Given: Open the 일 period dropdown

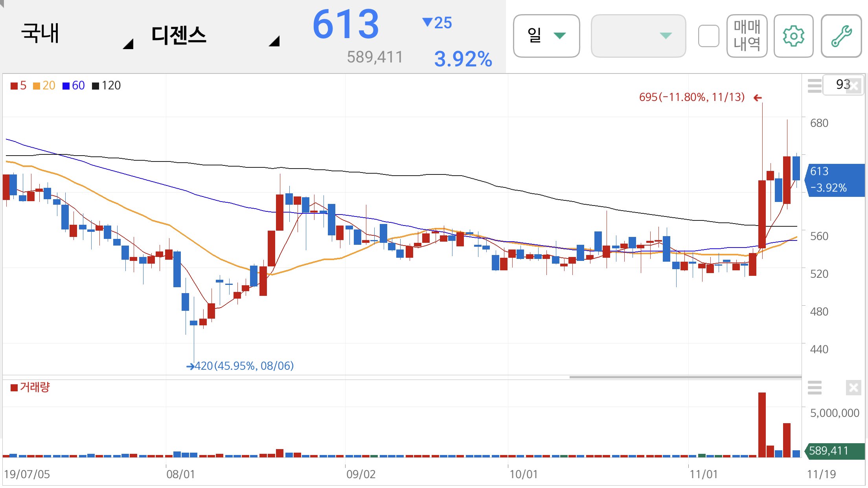Looking at the screenshot, I should (x=546, y=36).
